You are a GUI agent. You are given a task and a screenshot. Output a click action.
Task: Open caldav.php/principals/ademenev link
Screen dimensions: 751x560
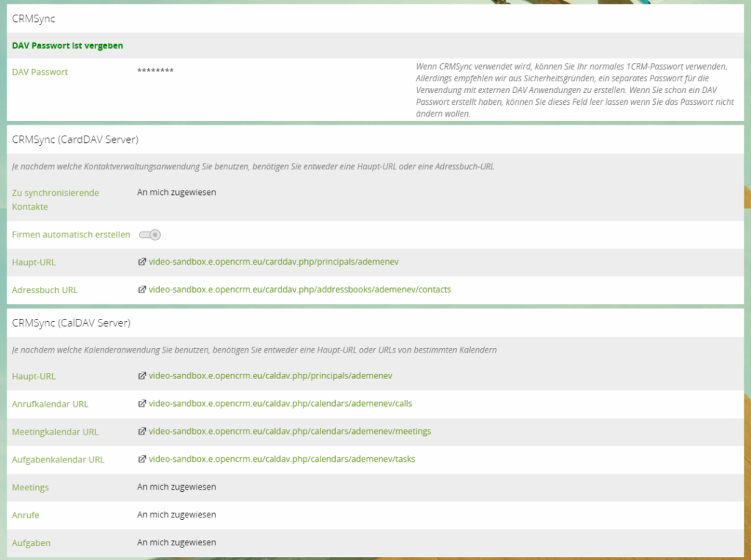(270, 376)
